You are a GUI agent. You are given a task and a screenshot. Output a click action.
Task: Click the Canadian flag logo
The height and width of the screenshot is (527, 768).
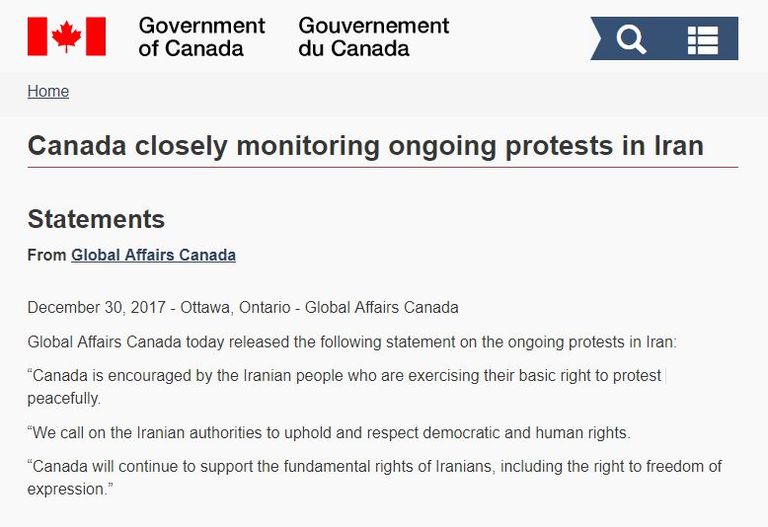[66, 36]
